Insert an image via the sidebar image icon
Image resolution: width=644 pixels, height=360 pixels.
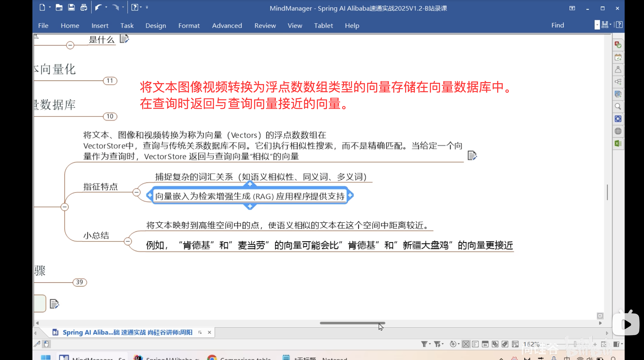coord(618,94)
